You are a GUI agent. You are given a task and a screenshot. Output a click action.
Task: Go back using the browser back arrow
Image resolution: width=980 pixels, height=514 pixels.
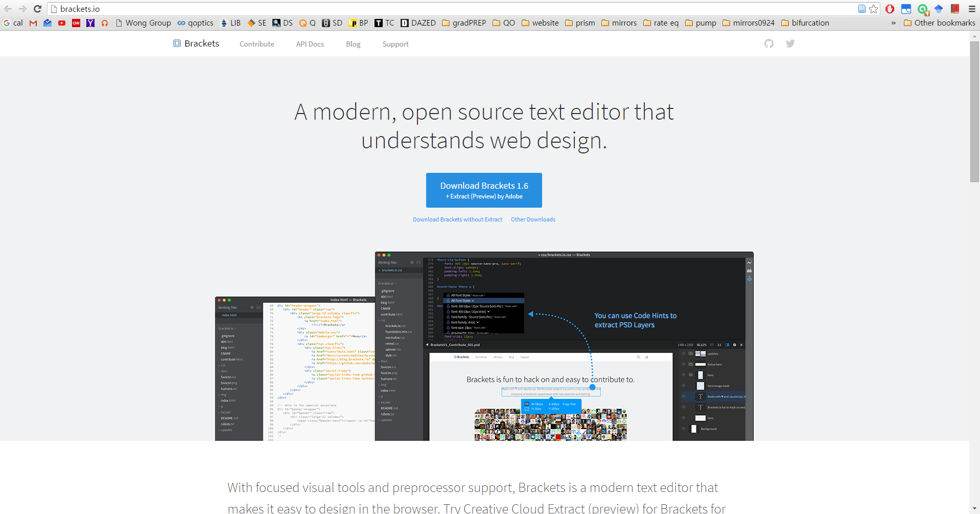point(8,9)
